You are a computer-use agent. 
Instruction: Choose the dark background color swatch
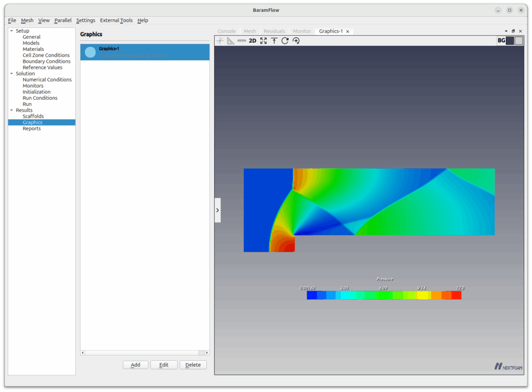(510, 40)
